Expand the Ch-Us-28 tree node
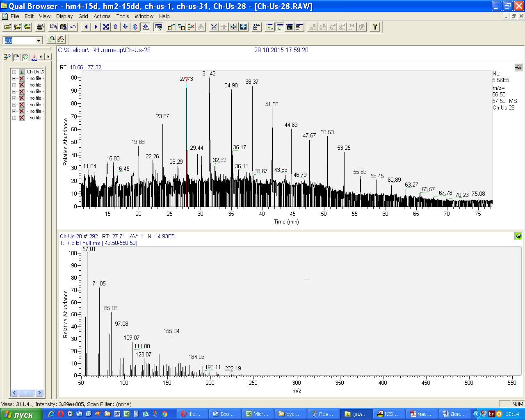 pos(14,72)
